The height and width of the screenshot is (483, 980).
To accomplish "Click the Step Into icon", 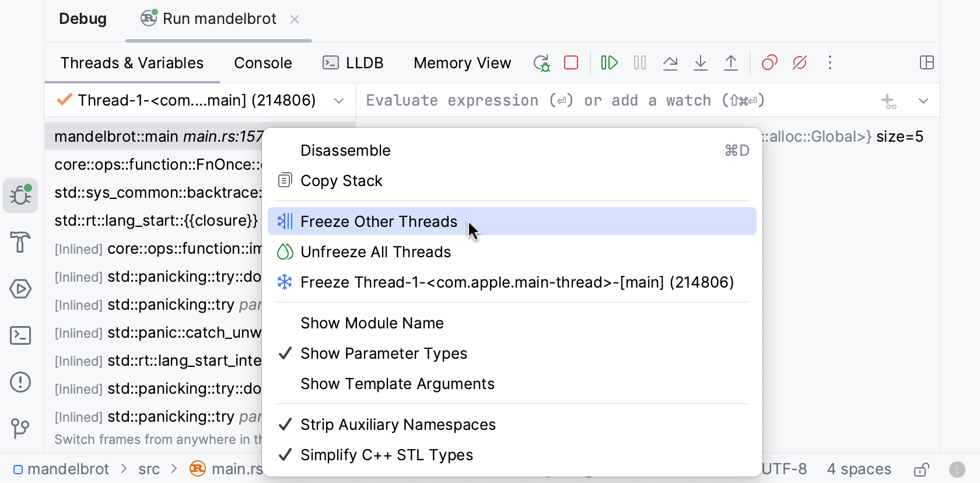I will (701, 63).
